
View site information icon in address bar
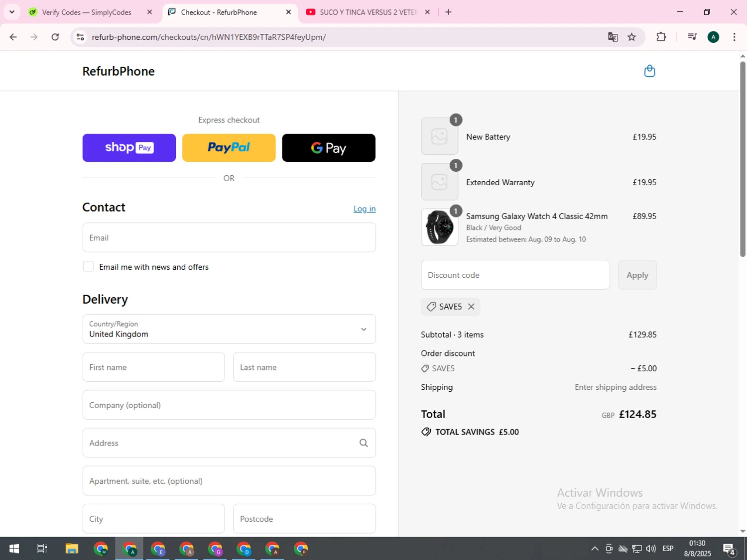[x=80, y=37]
